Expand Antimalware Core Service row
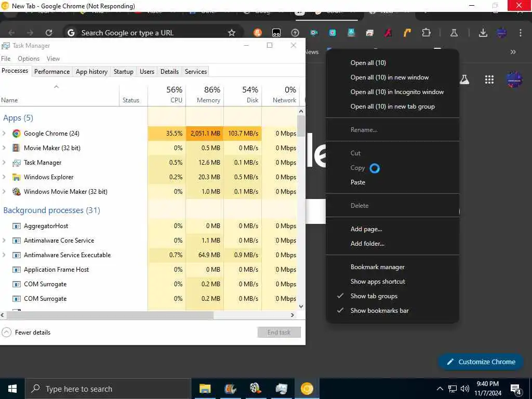 [x=4, y=240]
